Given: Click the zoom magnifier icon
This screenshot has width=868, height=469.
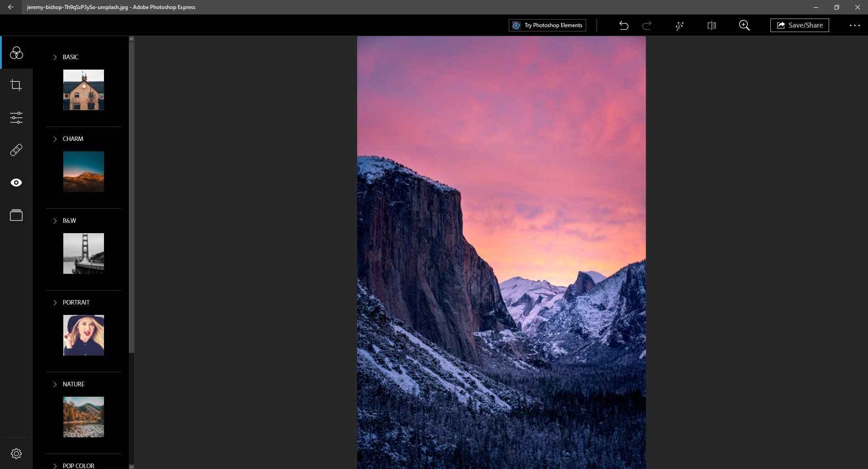Looking at the screenshot, I should tap(744, 26).
